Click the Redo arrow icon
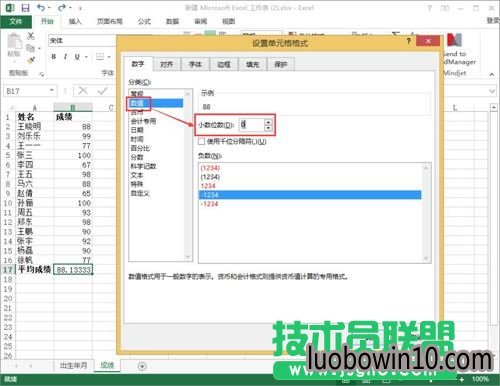 coord(62,8)
